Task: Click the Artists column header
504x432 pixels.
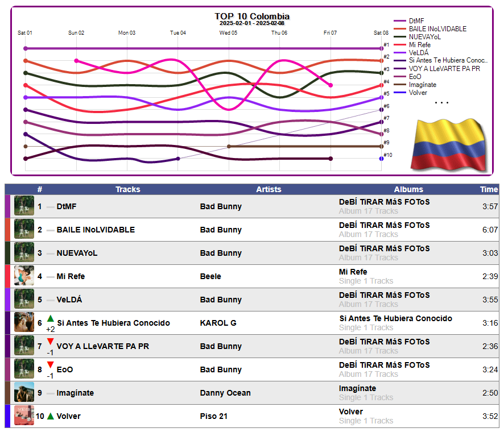Action: pos(268,189)
